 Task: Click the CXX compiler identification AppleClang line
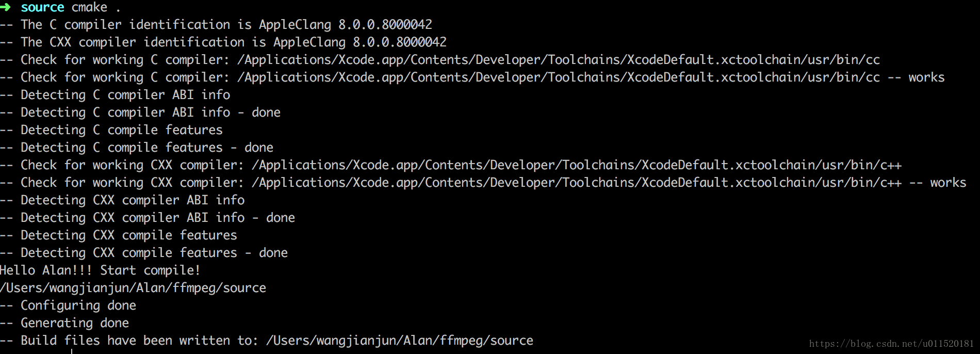223,42
